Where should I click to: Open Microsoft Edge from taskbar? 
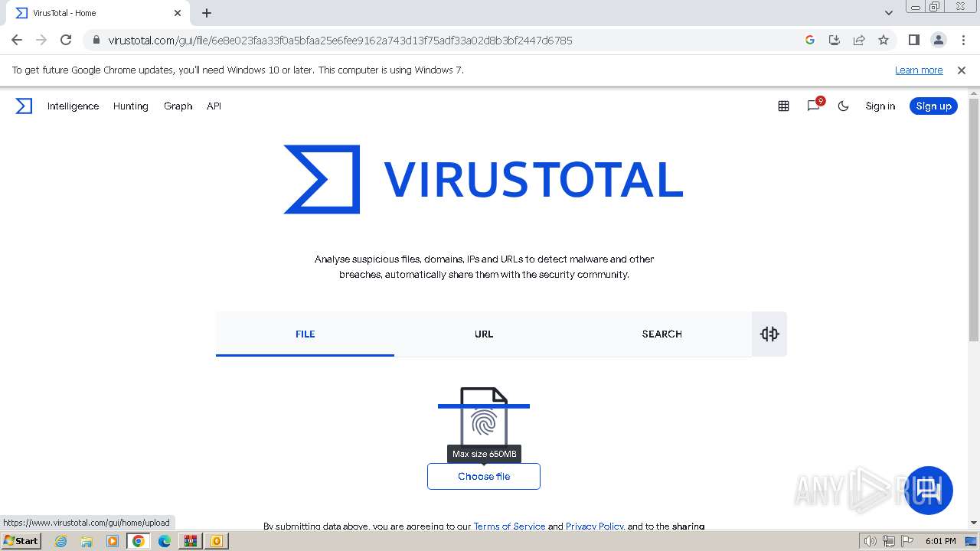click(165, 541)
